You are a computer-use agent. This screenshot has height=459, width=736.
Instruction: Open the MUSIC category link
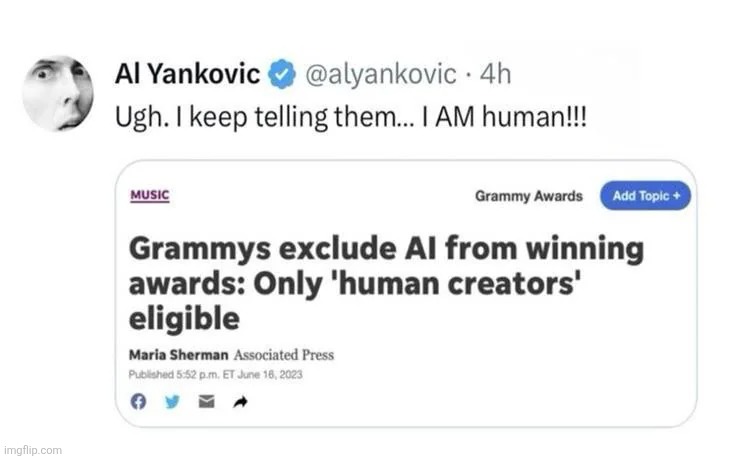click(150, 195)
